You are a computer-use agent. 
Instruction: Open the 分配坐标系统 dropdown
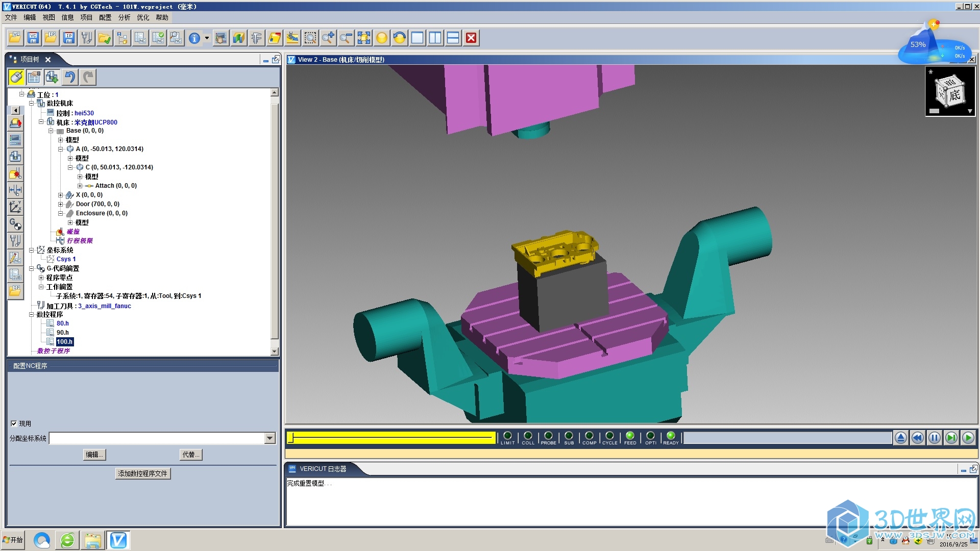coord(270,438)
